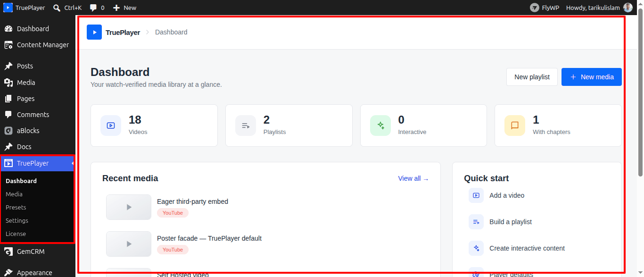Open the FlyWP toolbar item
The width and height of the screenshot is (644, 277).
[545, 8]
